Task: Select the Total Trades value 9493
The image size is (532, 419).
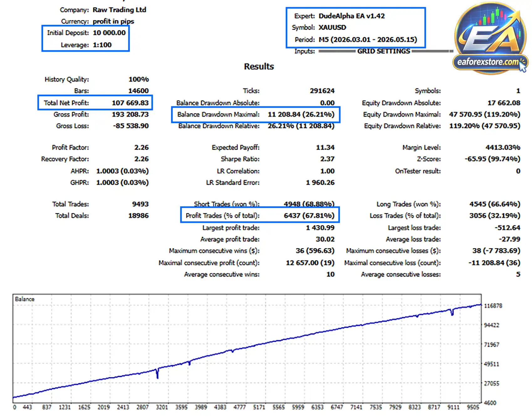Action: [140, 204]
